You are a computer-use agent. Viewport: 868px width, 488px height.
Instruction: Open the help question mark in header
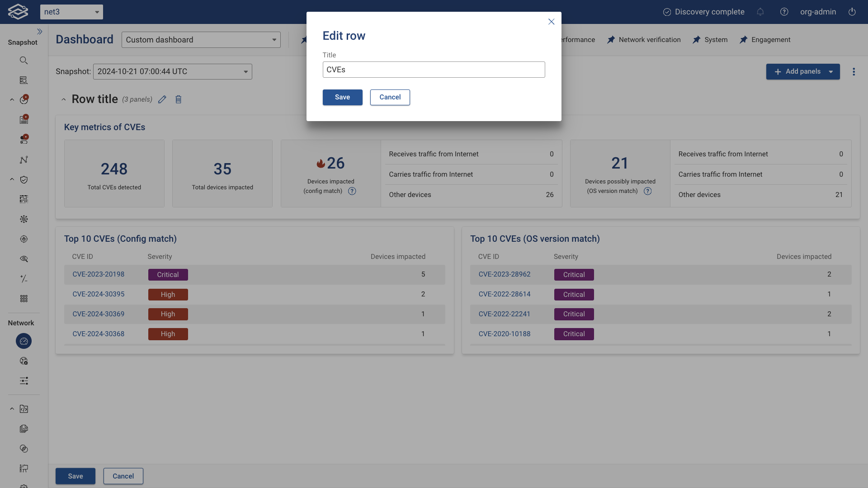pos(784,12)
